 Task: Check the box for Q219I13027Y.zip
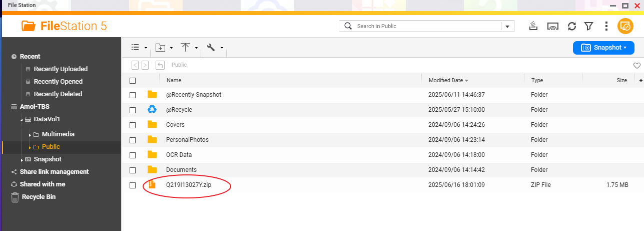point(133,185)
